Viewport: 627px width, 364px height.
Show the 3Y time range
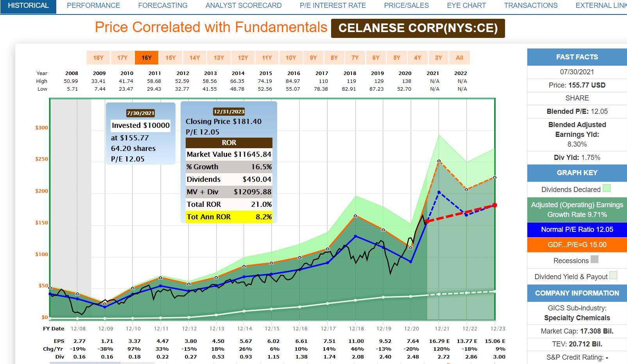439,57
